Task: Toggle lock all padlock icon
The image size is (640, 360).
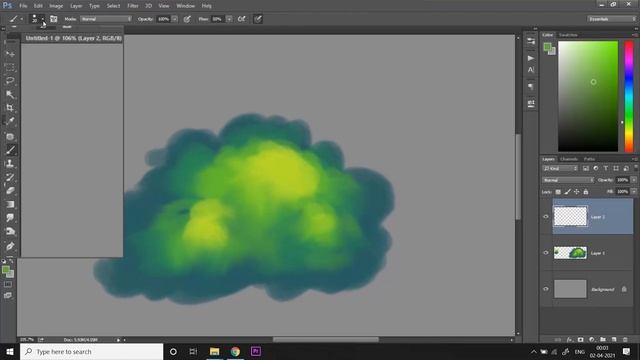Action: [x=586, y=192]
